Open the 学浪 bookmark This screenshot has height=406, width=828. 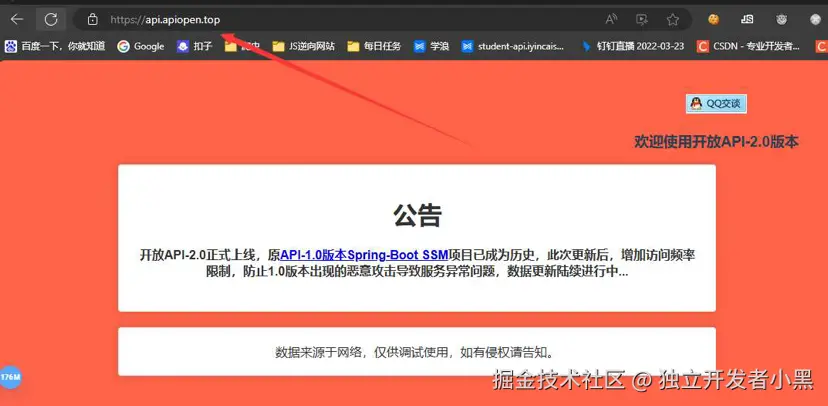tap(432, 46)
